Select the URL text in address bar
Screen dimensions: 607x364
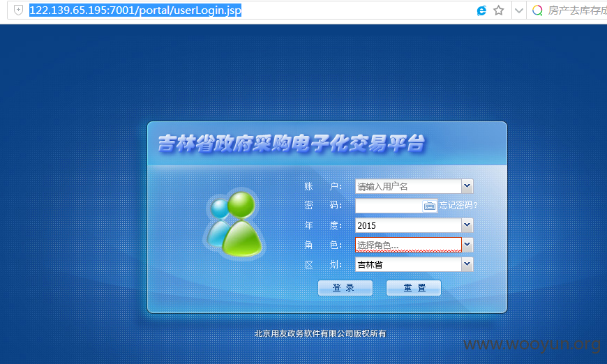pos(135,10)
